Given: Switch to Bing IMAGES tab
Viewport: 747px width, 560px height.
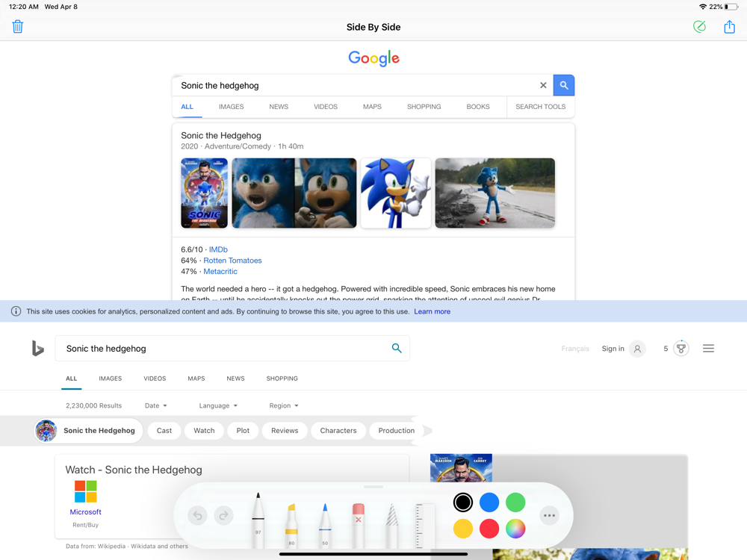Looking at the screenshot, I should [110, 379].
